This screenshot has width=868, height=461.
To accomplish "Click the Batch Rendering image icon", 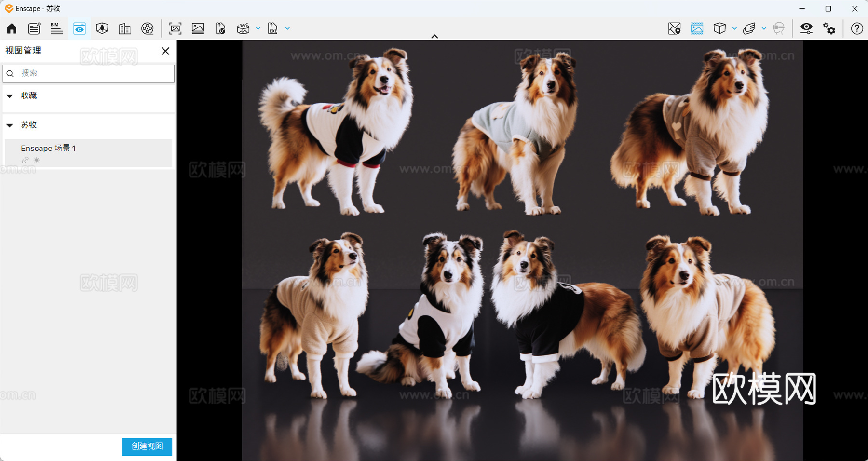I will [x=198, y=28].
